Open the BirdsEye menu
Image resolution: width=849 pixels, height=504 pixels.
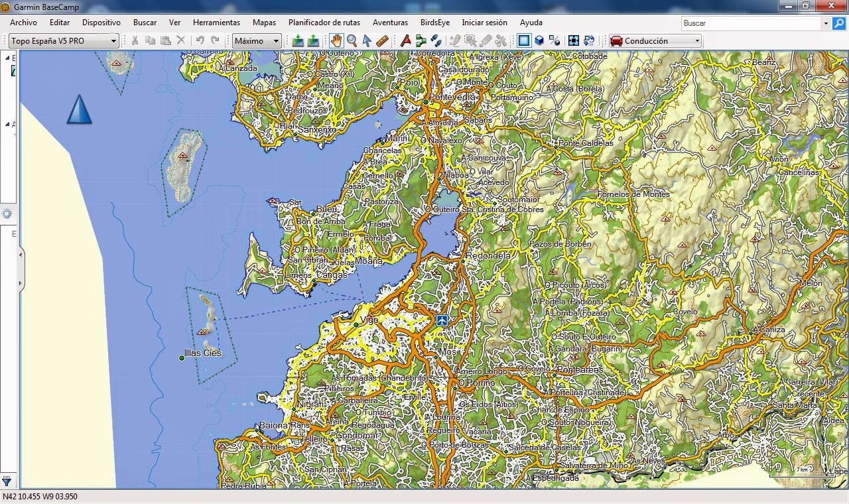(435, 23)
